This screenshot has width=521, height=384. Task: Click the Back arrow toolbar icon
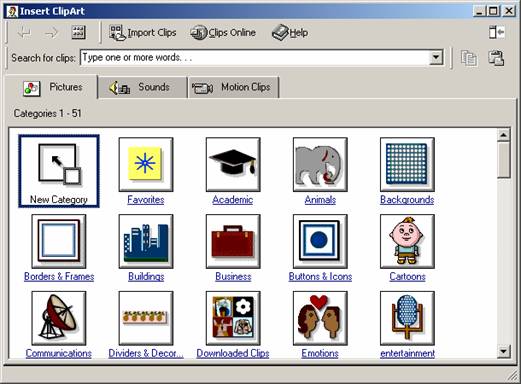(24, 33)
